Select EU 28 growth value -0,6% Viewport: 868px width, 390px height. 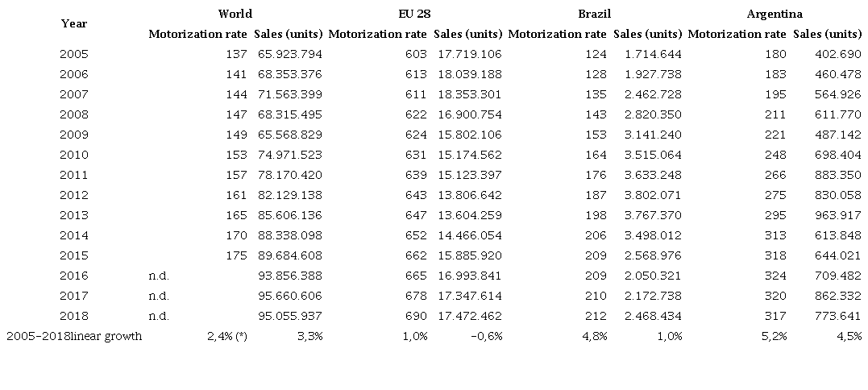pyautogui.click(x=486, y=336)
